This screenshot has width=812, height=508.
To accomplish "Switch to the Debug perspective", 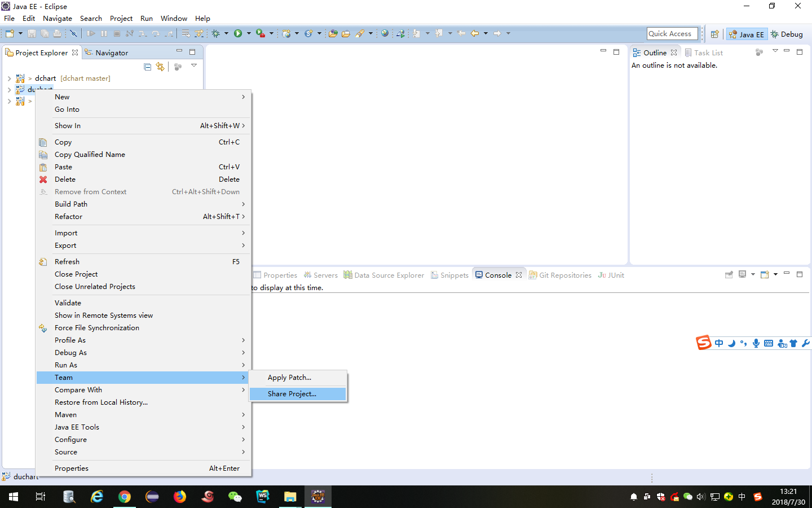I will tap(787, 34).
